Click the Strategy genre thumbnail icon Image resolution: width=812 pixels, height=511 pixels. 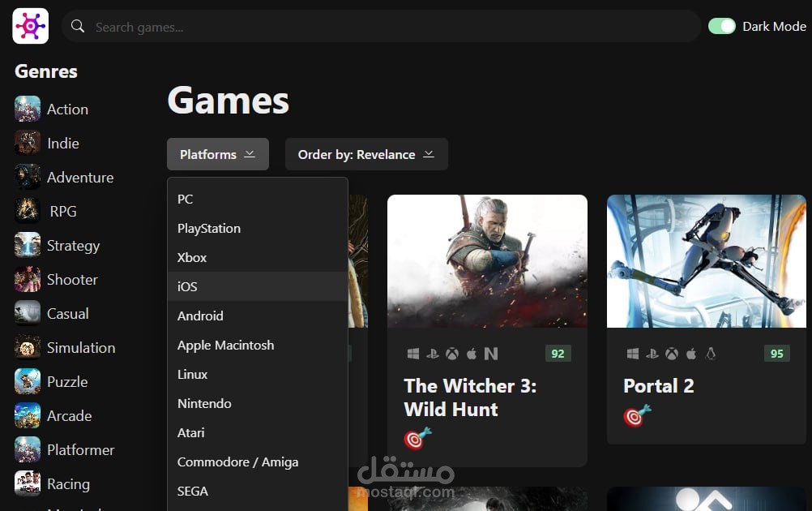click(28, 245)
